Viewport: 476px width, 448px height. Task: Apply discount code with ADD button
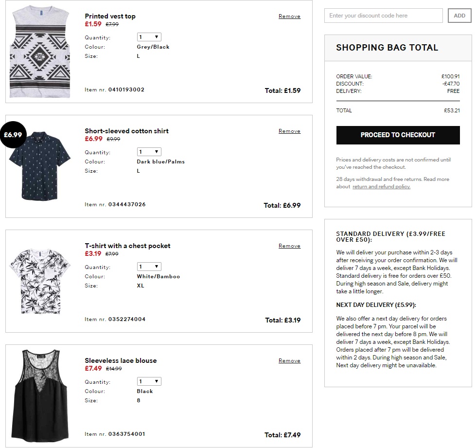459,16
